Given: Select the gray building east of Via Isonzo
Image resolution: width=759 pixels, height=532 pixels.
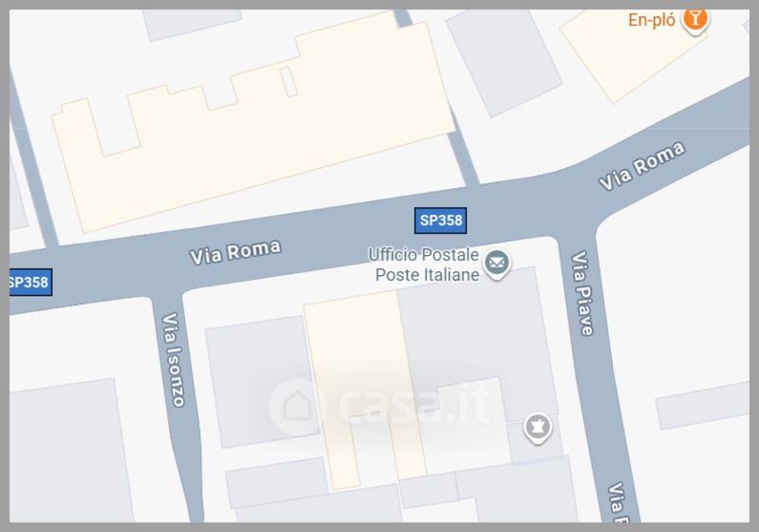Looking at the screenshot, I should point(259,382).
